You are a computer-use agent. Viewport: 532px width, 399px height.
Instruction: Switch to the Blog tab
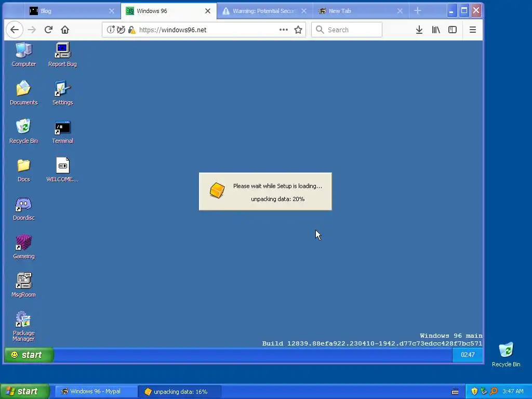click(68, 11)
